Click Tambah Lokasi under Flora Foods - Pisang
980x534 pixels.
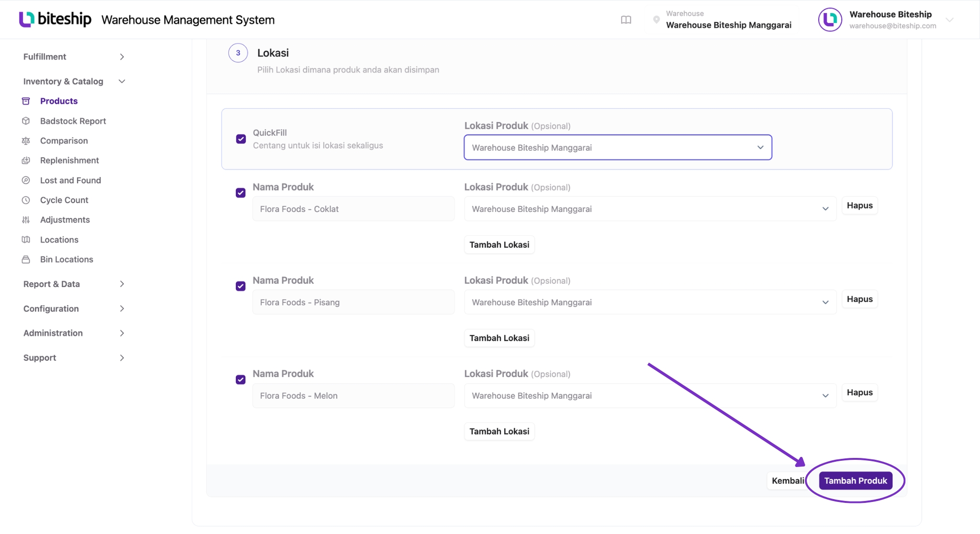[x=499, y=338]
